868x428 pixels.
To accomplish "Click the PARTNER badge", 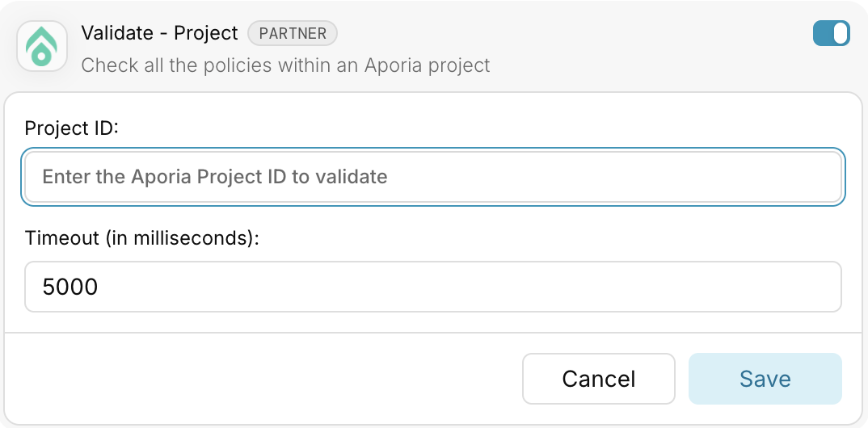I will point(293,33).
